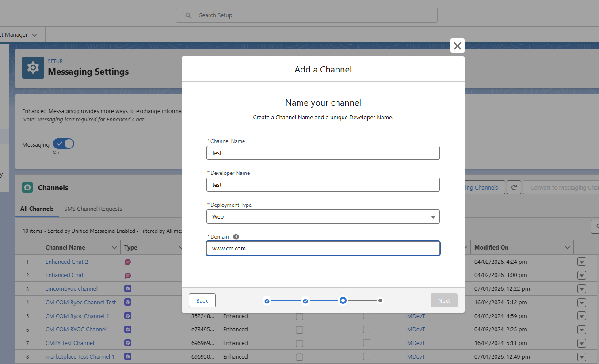Screen dimensions: 599x364
Task: Tick the checkbox beside Enhanced in CM COM Byoc Channel 1 row
Action: tap(299, 316)
